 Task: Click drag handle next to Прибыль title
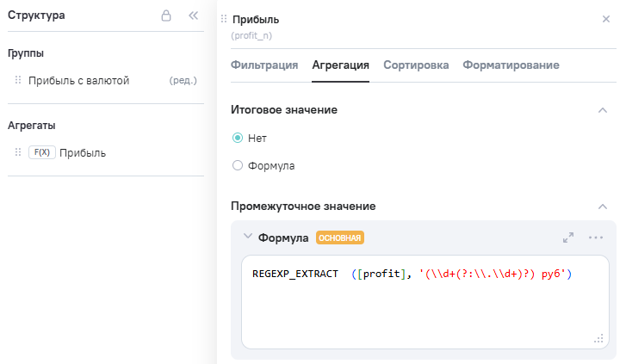point(225,19)
